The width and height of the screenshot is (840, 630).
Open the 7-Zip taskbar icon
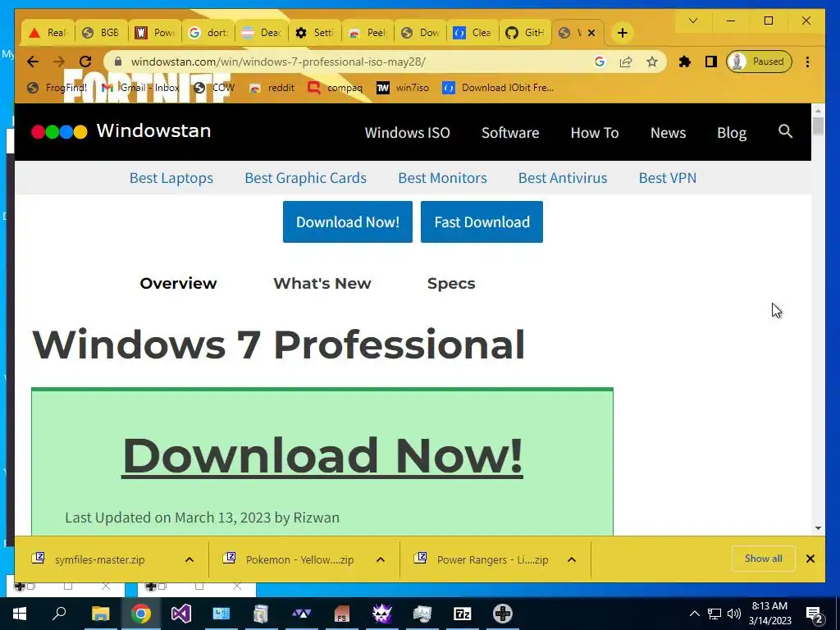tap(463, 614)
